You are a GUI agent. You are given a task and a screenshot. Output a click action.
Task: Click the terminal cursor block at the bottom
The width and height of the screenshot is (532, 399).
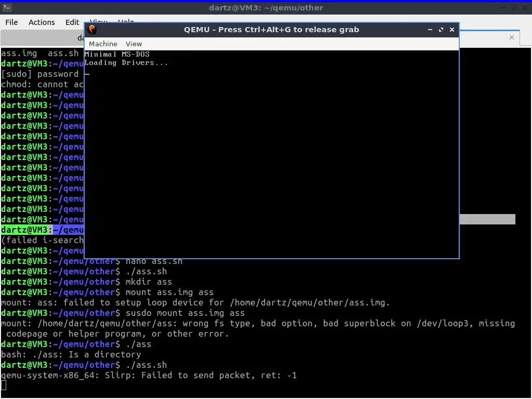(4, 385)
